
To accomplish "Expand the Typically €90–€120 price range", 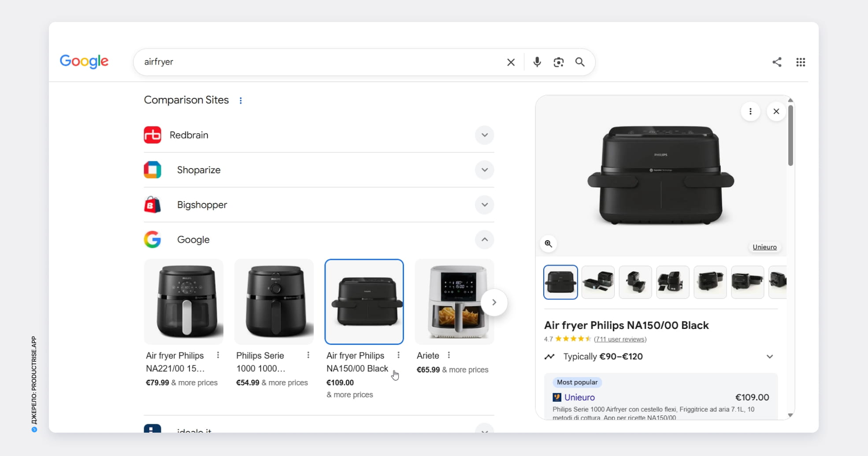I will tap(770, 357).
